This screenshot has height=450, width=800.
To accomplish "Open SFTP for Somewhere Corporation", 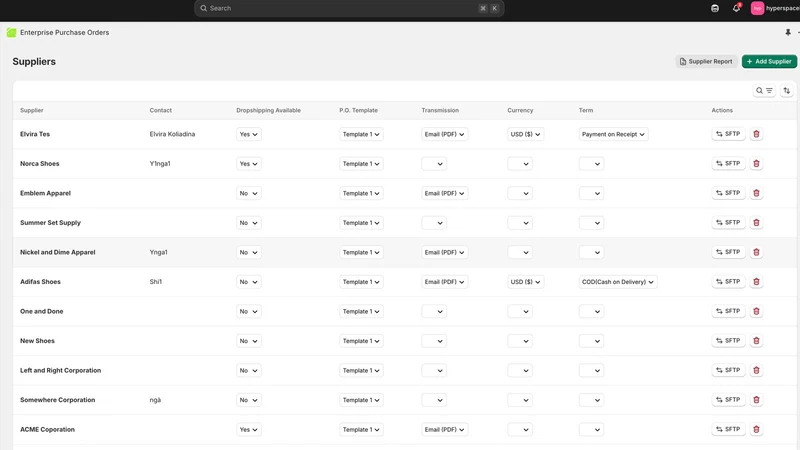I will pos(728,400).
